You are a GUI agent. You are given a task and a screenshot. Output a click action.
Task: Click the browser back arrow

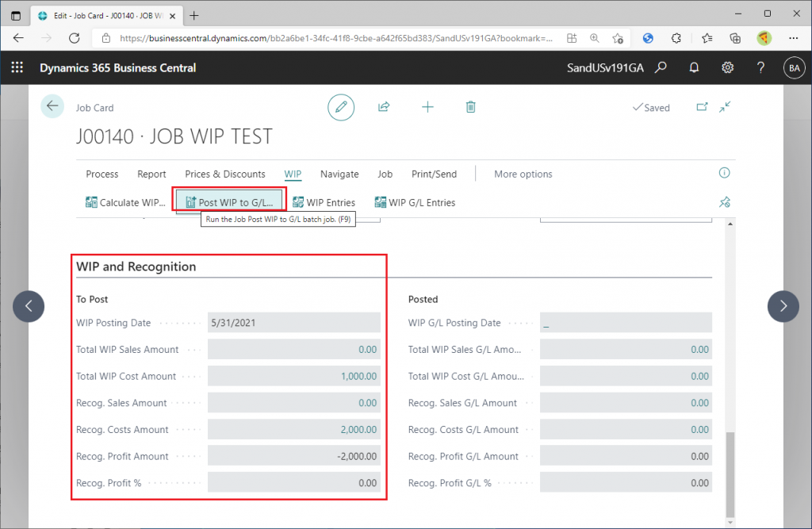pos(19,38)
